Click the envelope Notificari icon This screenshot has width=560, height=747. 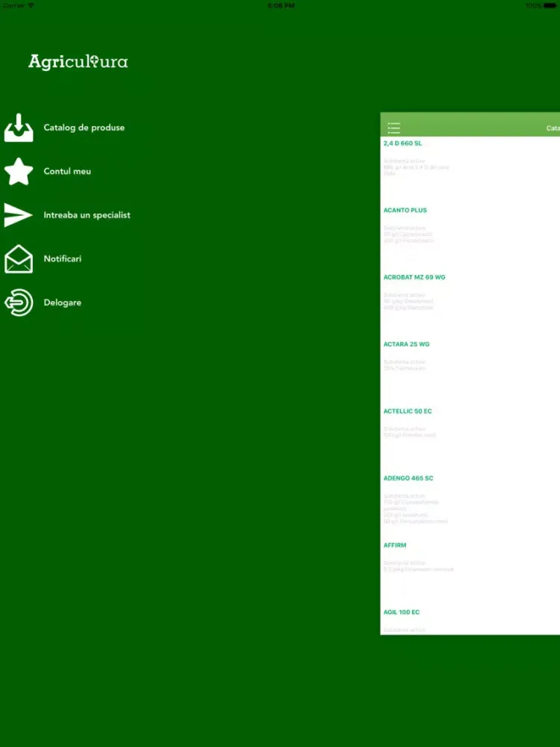pyautogui.click(x=19, y=259)
